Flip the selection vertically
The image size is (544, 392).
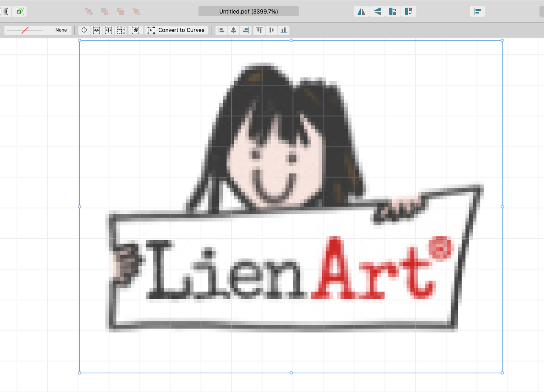pos(377,11)
